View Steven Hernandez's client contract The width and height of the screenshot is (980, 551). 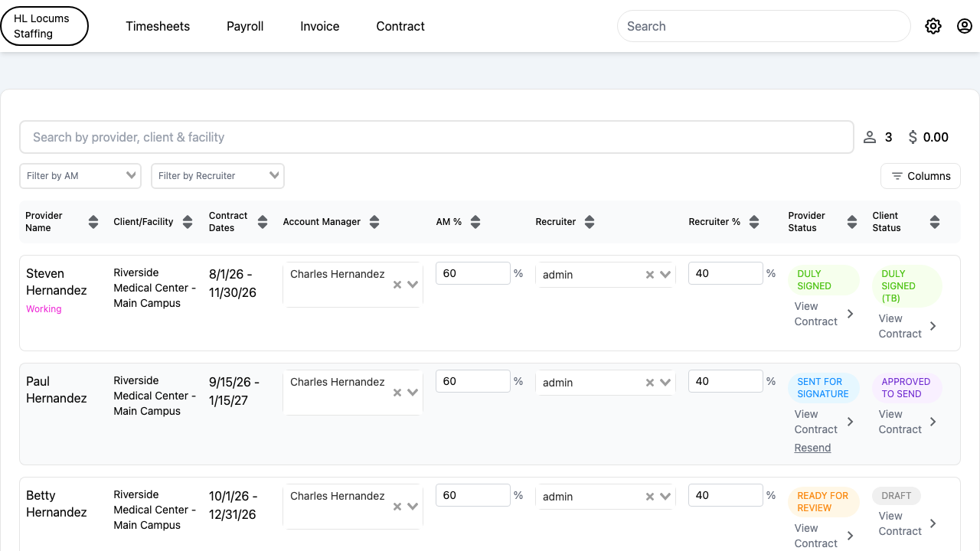click(x=908, y=326)
